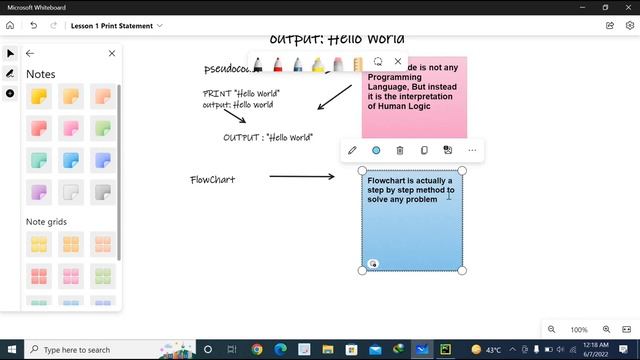Open more options for the note

(472, 150)
